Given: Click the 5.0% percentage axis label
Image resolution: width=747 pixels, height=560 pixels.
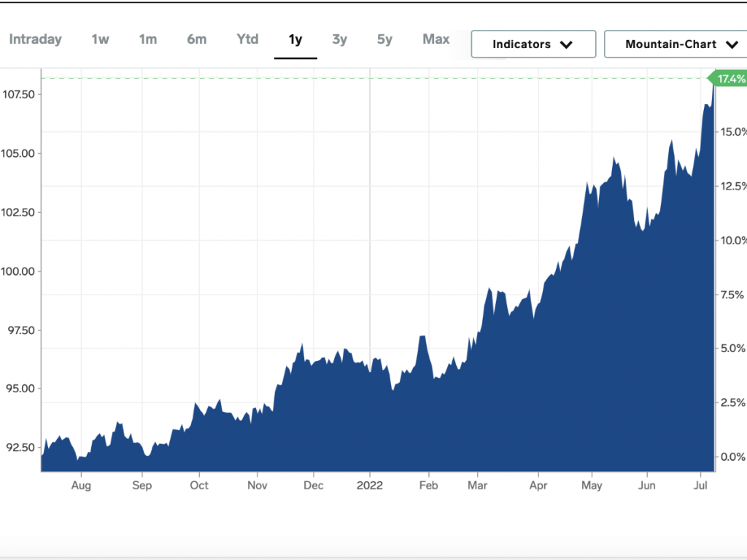Looking at the screenshot, I should coord(732,349).
